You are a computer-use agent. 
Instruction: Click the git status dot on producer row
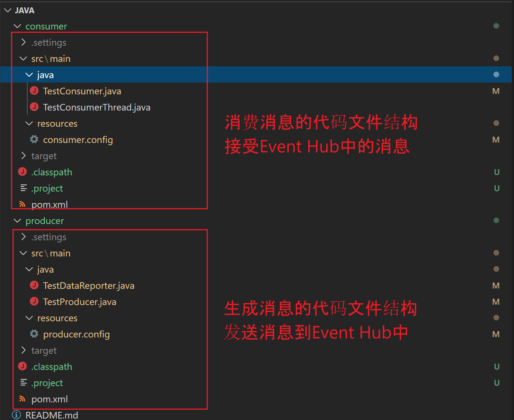coord(496,220)
